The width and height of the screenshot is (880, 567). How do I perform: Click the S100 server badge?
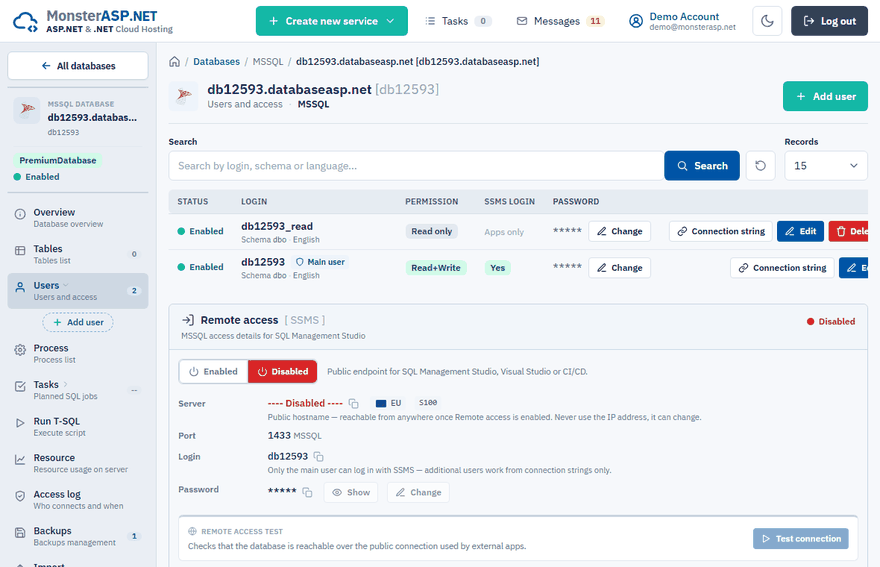point(428,403)
